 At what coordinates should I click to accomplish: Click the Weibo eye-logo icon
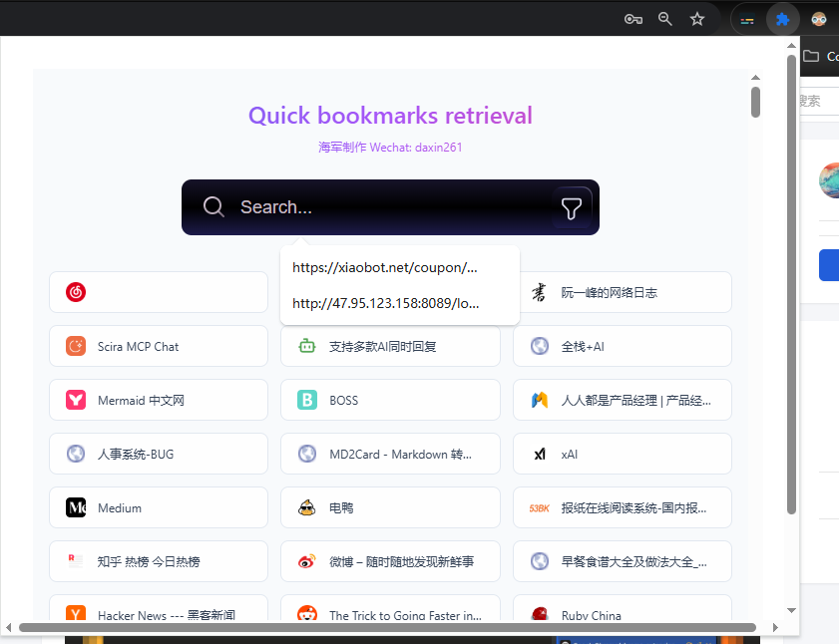(307, 561)
